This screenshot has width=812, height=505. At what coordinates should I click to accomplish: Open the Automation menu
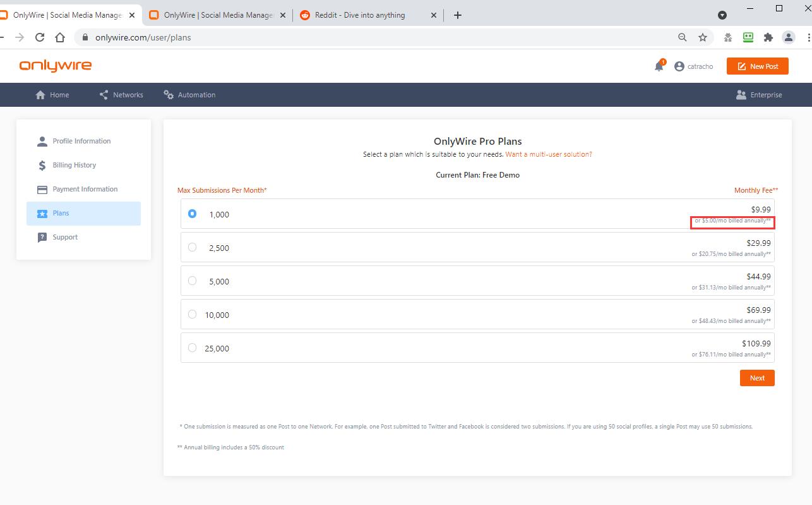pyautogui.click(x=189, y=95)
